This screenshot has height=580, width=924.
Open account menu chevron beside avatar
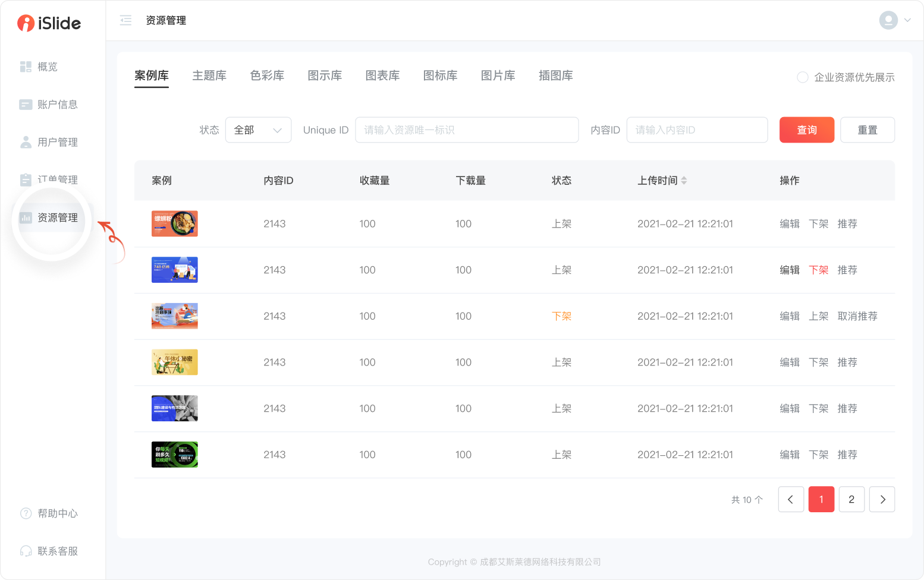tap(907, 20)
